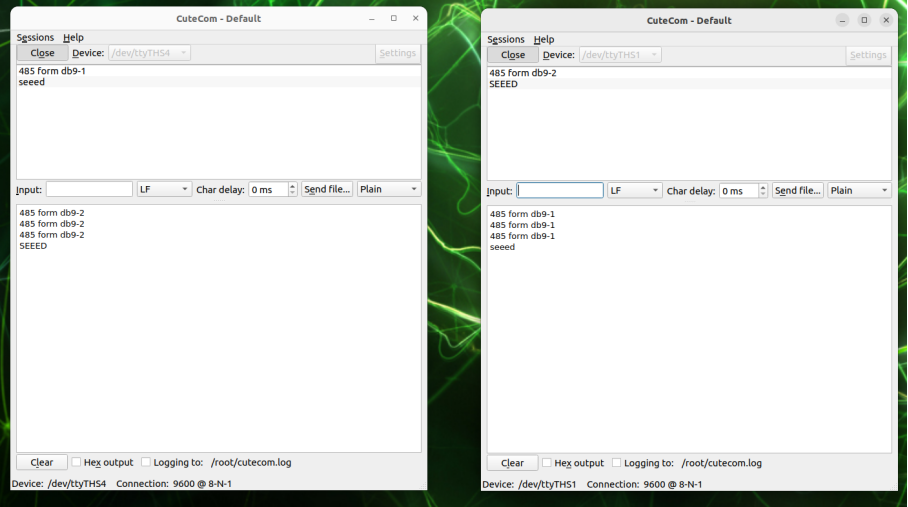Increase Char delay using the ttyTHS4 window's up arrow

[x=292, y=186]
